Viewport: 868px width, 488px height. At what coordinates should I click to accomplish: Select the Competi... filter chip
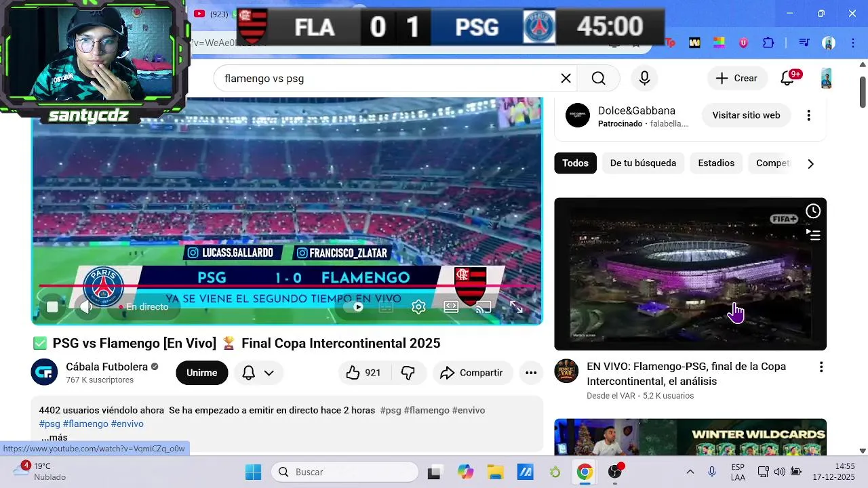tap(770, 163)
